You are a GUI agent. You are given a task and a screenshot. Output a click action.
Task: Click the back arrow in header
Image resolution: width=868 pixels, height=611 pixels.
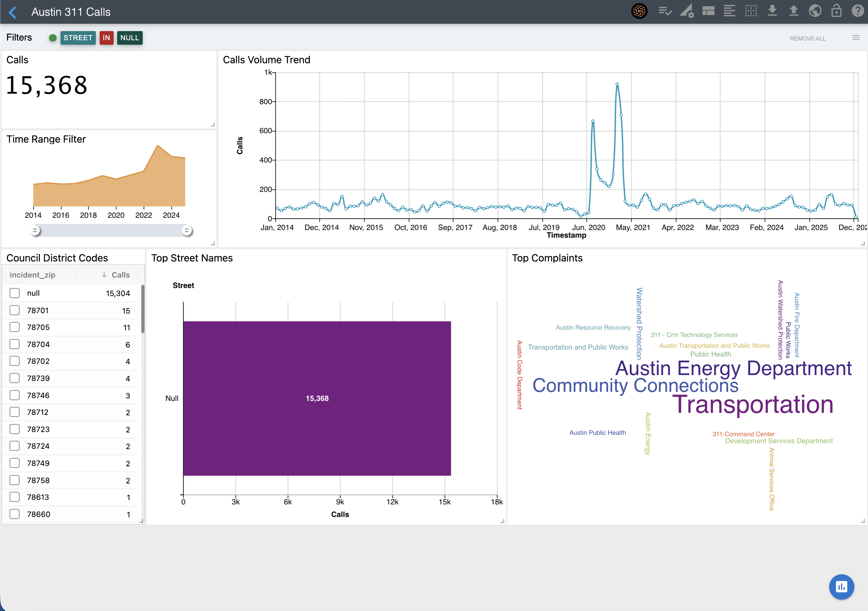[13, 12]
